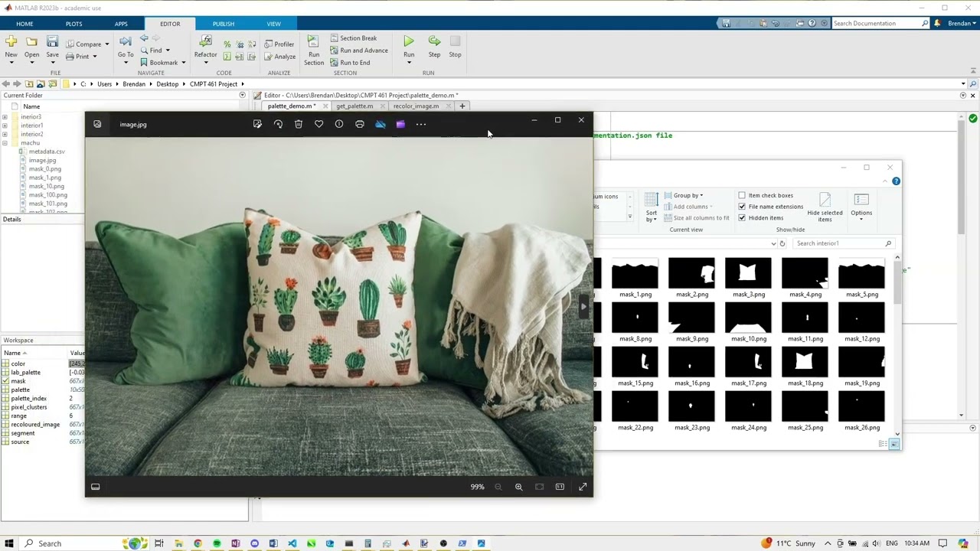This screenshot has width=980, height=551.
Task: Open the Bookmark dropdown in the Navigate section
Action: pyautogui.click(x=183, y=63)
